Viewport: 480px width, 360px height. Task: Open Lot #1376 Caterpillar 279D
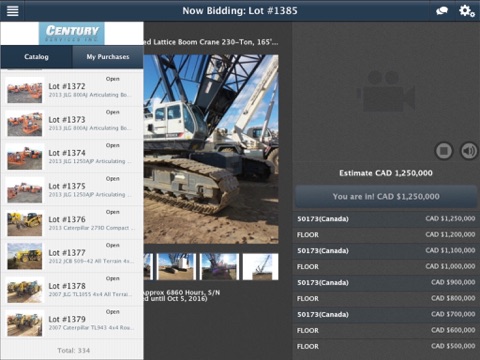point(72,223)
